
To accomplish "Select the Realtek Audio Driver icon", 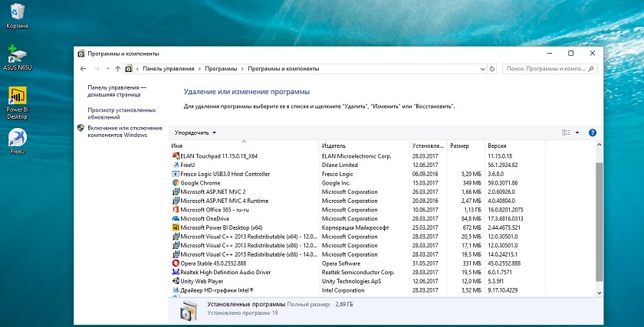I will coord(176,272).
